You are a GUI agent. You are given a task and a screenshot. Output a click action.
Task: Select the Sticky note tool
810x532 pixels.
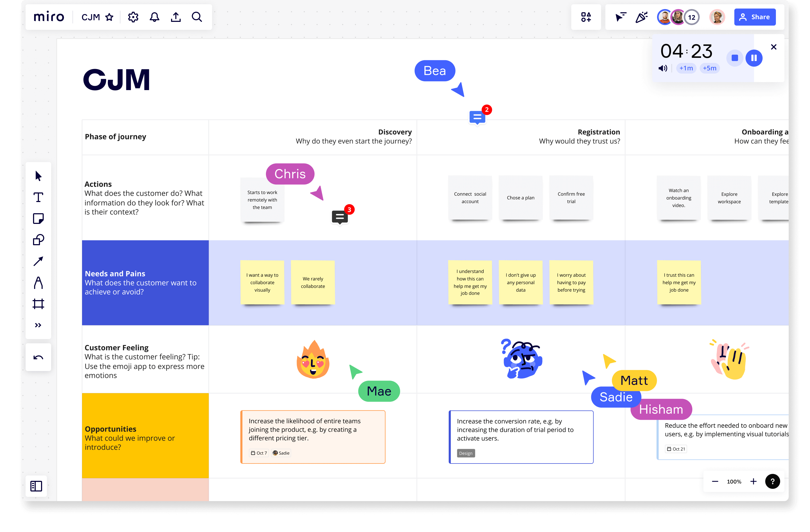(38, 219)
